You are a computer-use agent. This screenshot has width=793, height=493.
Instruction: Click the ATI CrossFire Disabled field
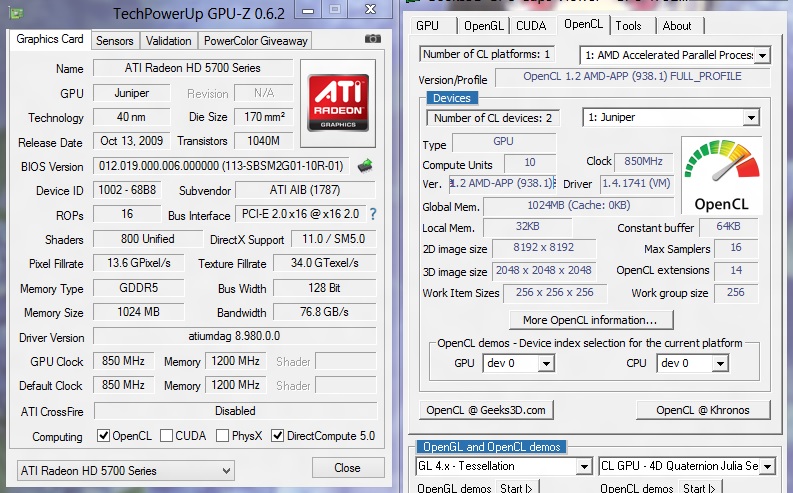[x=235, y=411]
